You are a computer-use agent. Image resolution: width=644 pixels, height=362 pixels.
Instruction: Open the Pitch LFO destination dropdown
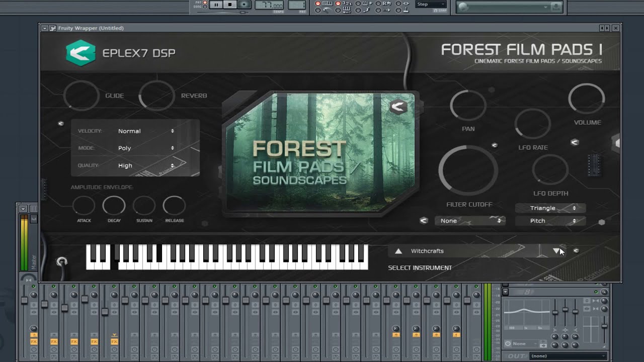550,221
